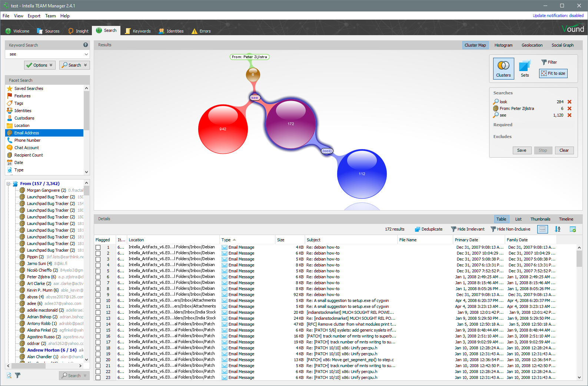Open the Export menu
Image resolution: width=588 pixels, height=386 pixels.
pyautogui.click(x=34, y=16)
